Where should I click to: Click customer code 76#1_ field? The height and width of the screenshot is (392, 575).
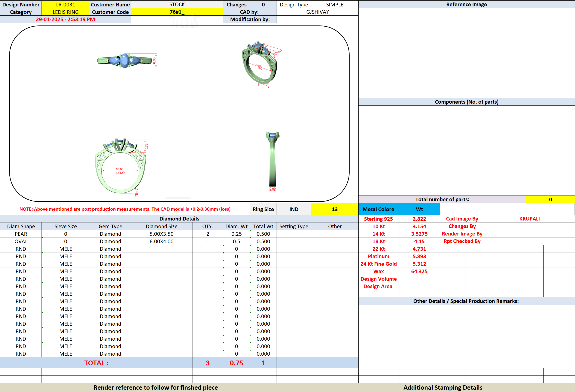[177, 12]
